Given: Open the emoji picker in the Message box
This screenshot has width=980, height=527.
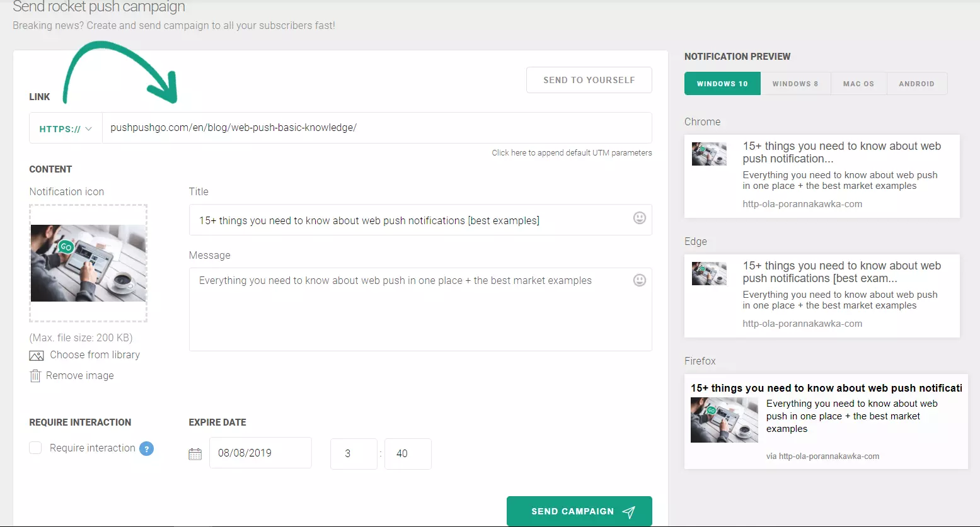Looking at the screenshot, I should click(640, 280).
